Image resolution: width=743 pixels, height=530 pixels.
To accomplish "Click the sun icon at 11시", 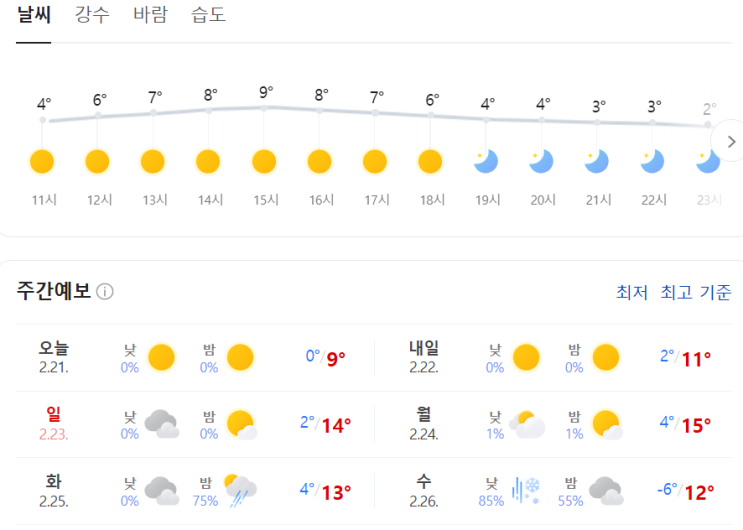I will click(x=42, y=161).
